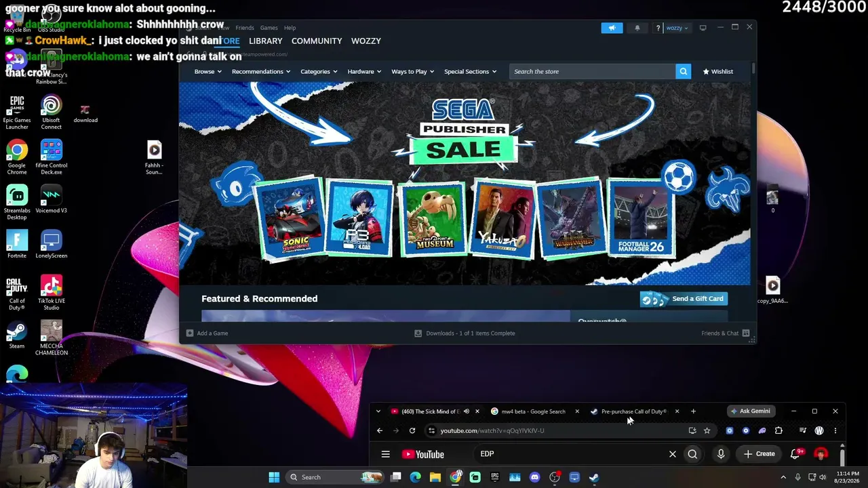Click the Chrome address bar URL
This screenshot has height=488, width=868.
coord(492,430)
